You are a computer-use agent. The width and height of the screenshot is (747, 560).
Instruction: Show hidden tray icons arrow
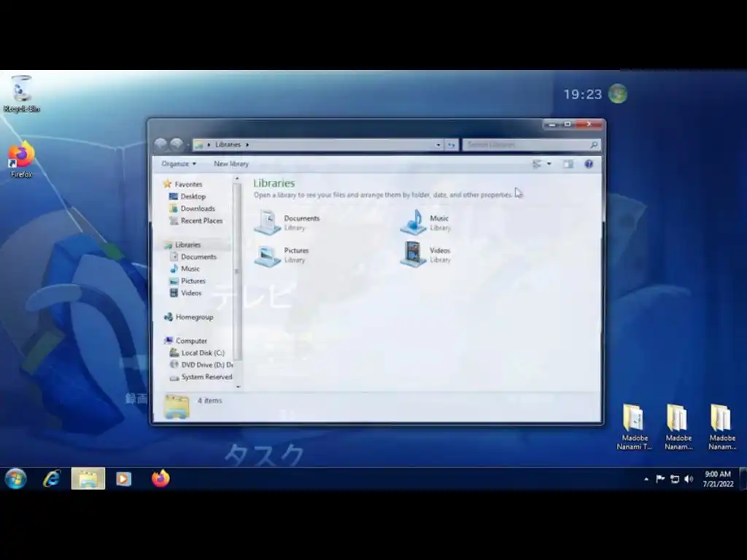[x=646, y=479]
